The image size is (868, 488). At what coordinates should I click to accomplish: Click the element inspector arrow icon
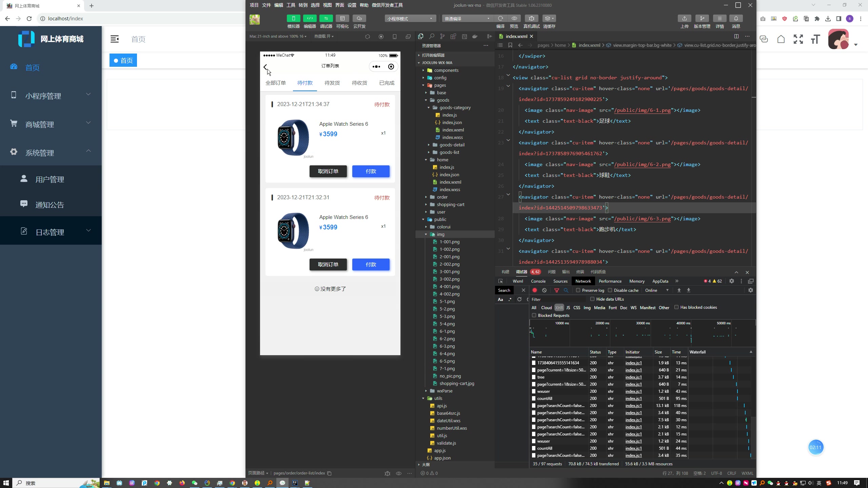[x=500, y=281]
